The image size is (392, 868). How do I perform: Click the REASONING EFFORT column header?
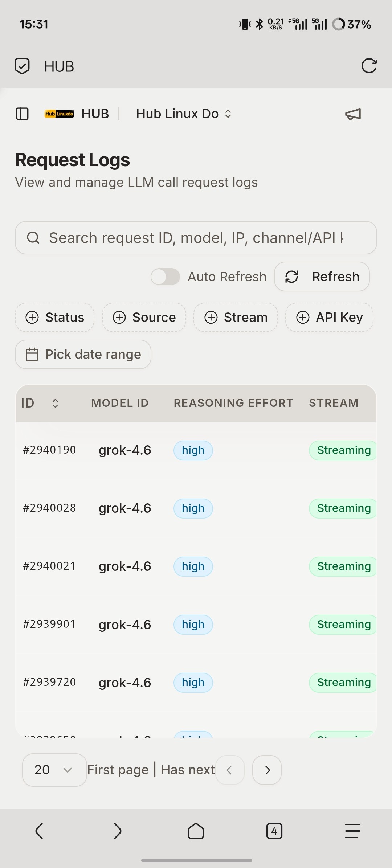pyautogui.click(x=233, y=403)
